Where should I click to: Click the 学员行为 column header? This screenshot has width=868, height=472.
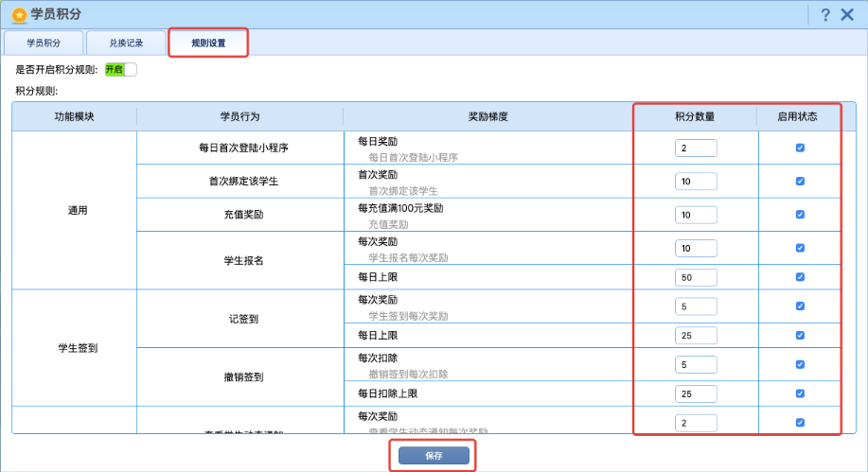(x=239, y=116)
